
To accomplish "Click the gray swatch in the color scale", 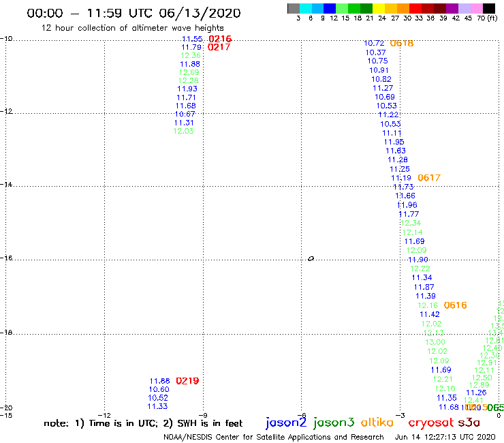I will [x=294, y=8].
